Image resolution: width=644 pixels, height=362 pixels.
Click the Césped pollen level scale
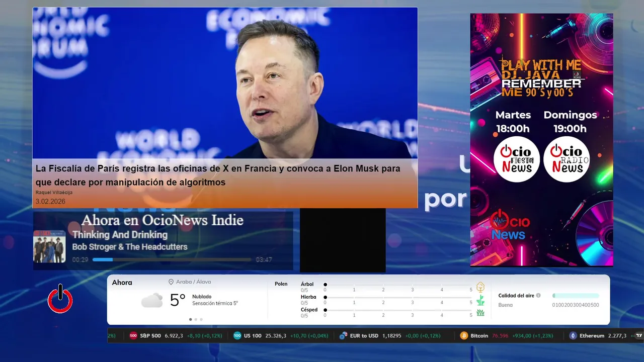tap(398, 313)
